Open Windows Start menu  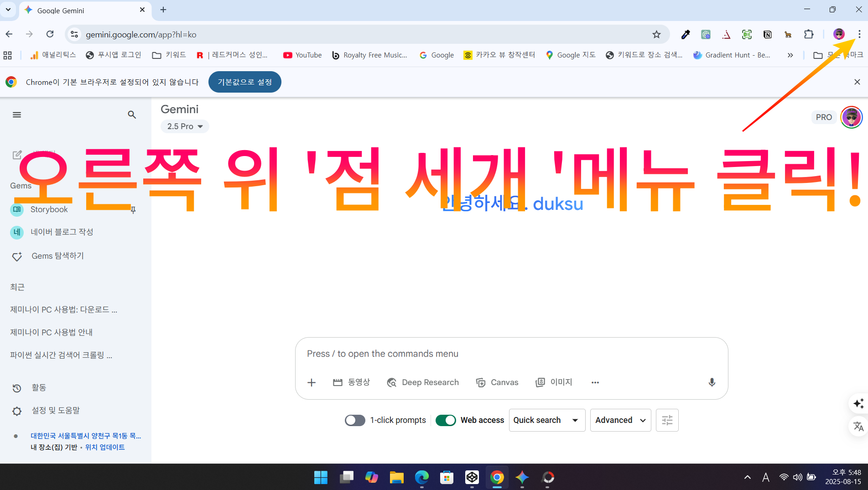point(321,477)
